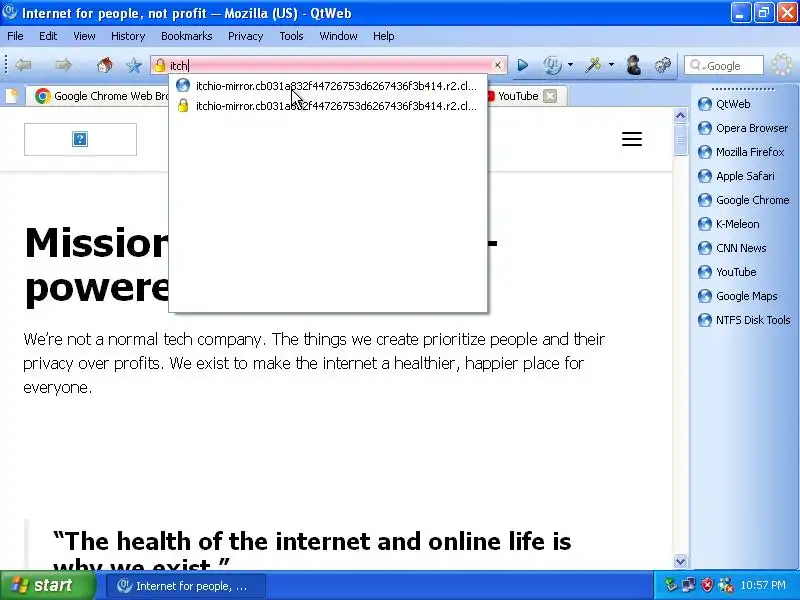Image resolution: width=800 pixels, height=600 pixels.
Task: Open the Bookmarks menu
Action: pos(186,36)
